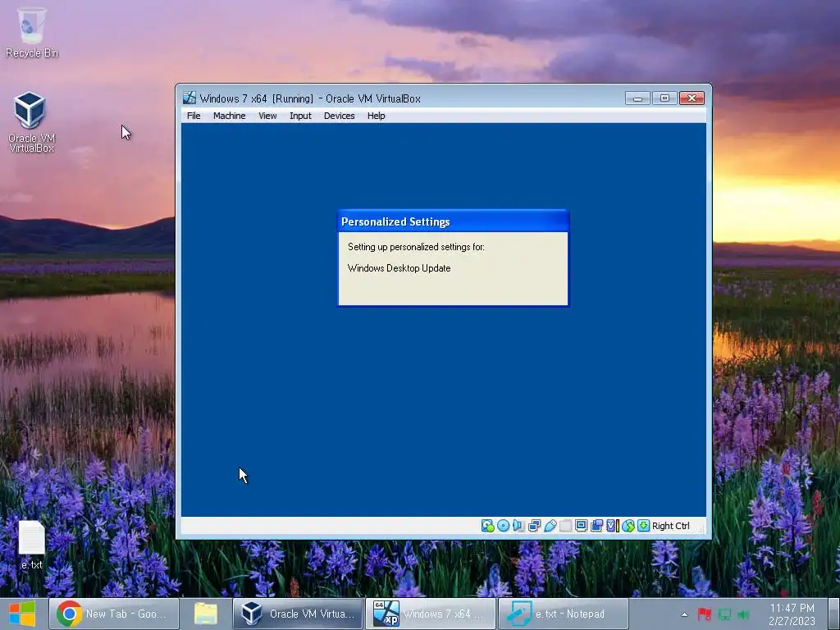
Task: Minimize the VirtualBox VM window
Action: coord(637,98)
